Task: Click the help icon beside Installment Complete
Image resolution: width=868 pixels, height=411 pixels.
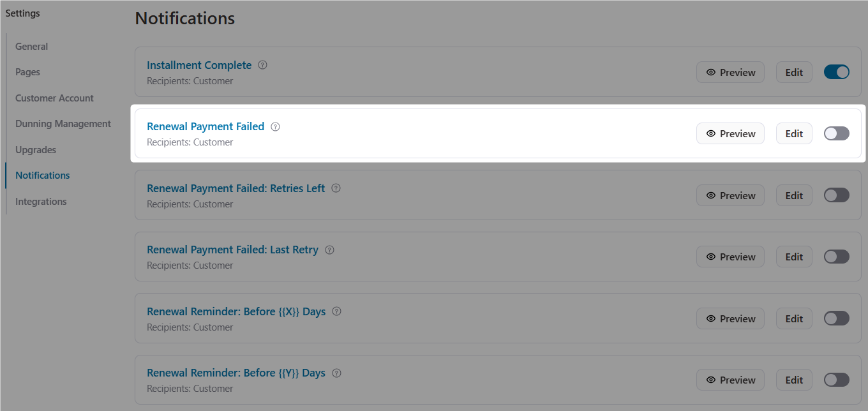Action: tap(262, 64)
